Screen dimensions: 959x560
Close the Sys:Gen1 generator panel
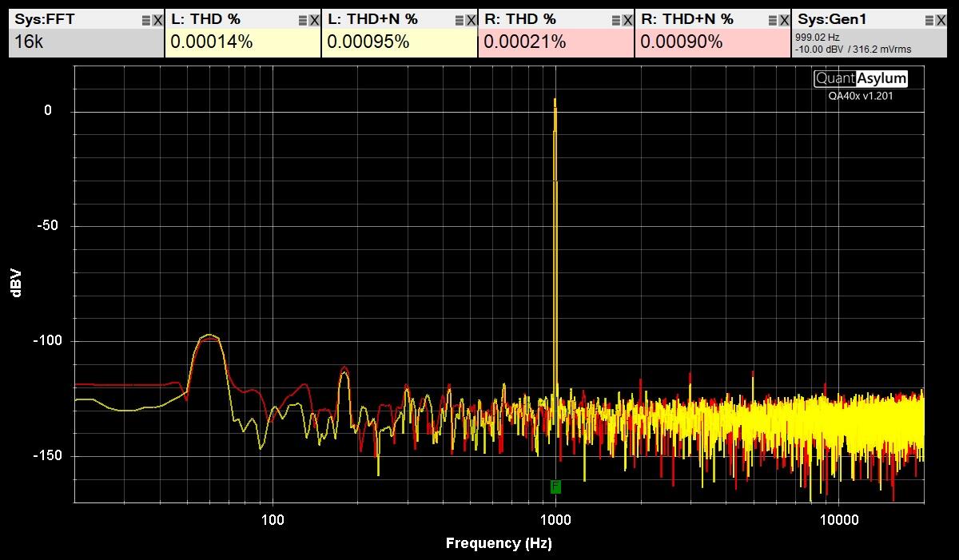pos(941,20)
